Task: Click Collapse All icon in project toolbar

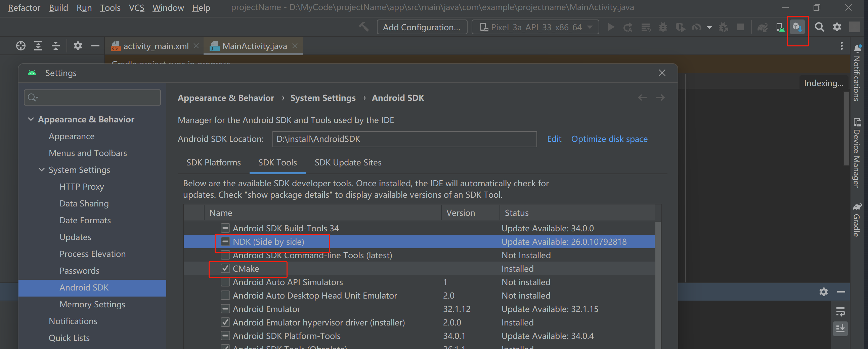Action: coord(56,46)
